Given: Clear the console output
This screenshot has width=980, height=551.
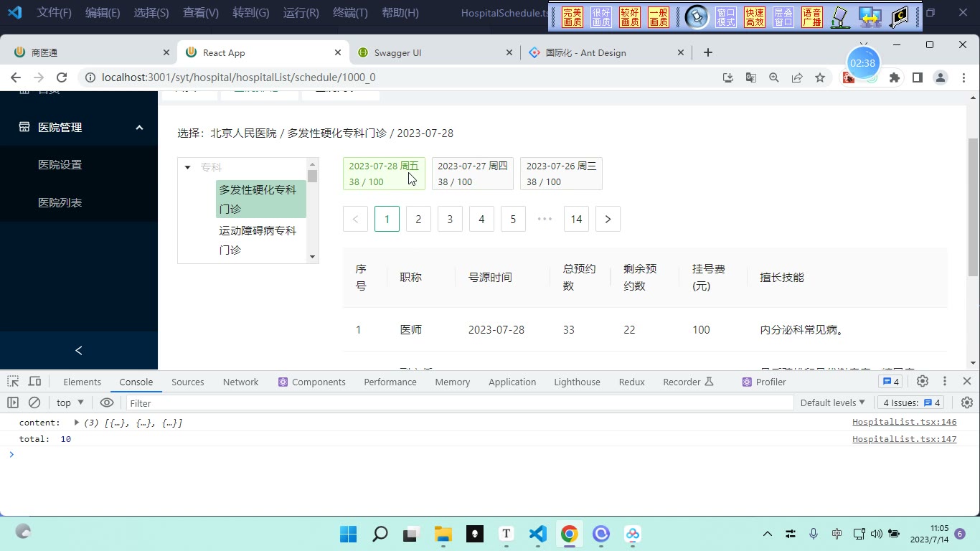Looking at the screenshot, I should point(34,402).
